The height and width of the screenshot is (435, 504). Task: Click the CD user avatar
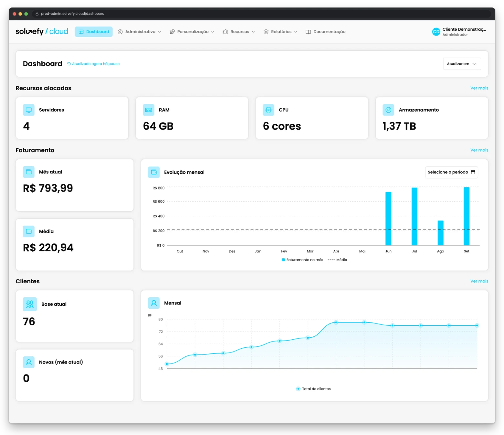point(436,32)
